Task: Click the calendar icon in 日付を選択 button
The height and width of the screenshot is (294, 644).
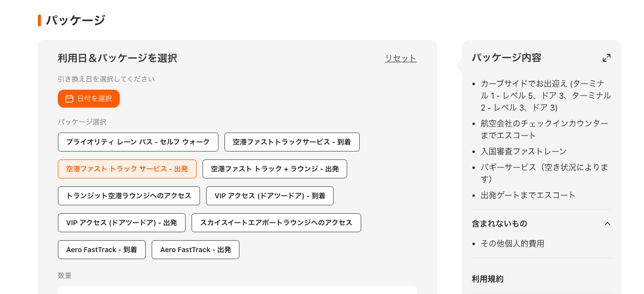Action: click(69, 99)
